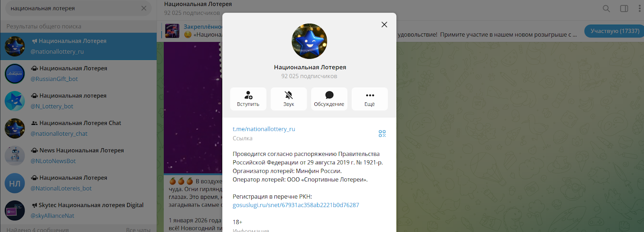The image size is (644, 232).
Task: Click the channel's blue star avatar in popup
Action: pyautogui.click(x=309, y=41)
